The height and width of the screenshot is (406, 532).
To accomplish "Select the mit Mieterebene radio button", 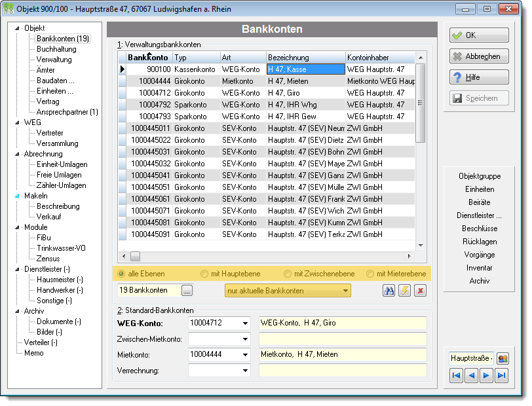I will click(x=370, y=274).
